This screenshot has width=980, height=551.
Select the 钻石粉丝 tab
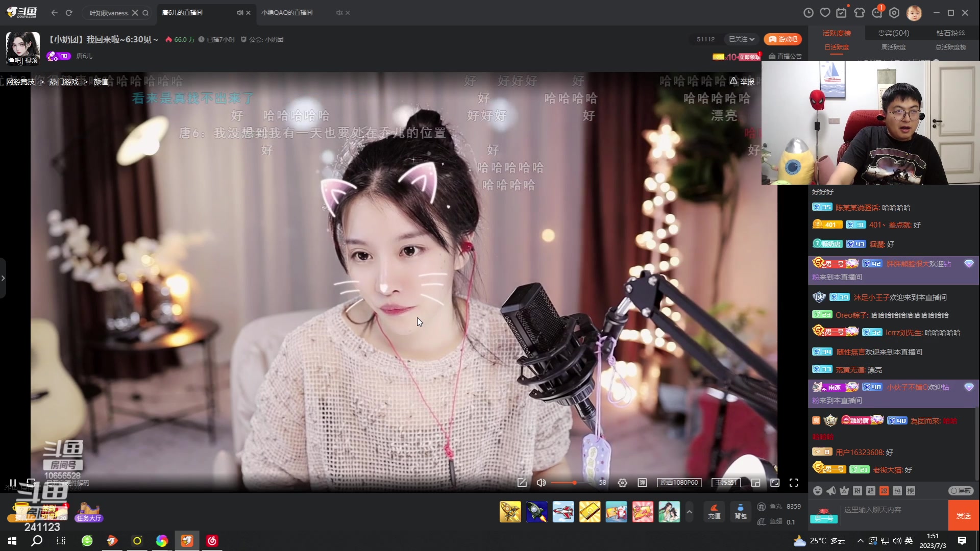coord(950,33)
